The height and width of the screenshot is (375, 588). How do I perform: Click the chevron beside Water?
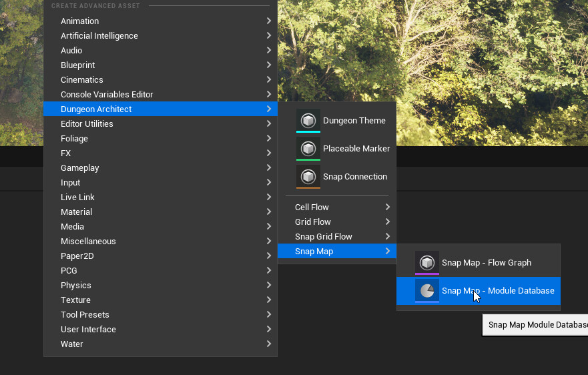click(x=269, y=344)
